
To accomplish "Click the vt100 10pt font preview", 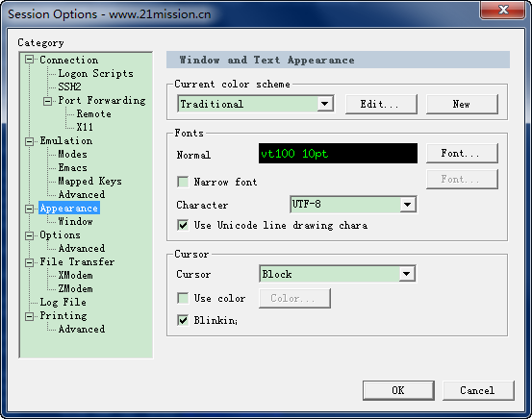I will (x=338, y=154).
